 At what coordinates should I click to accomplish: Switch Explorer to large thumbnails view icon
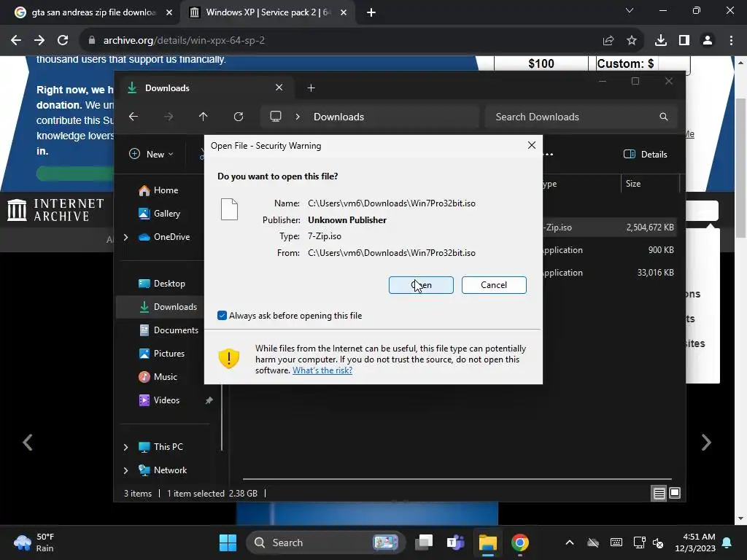click(675, 494)
